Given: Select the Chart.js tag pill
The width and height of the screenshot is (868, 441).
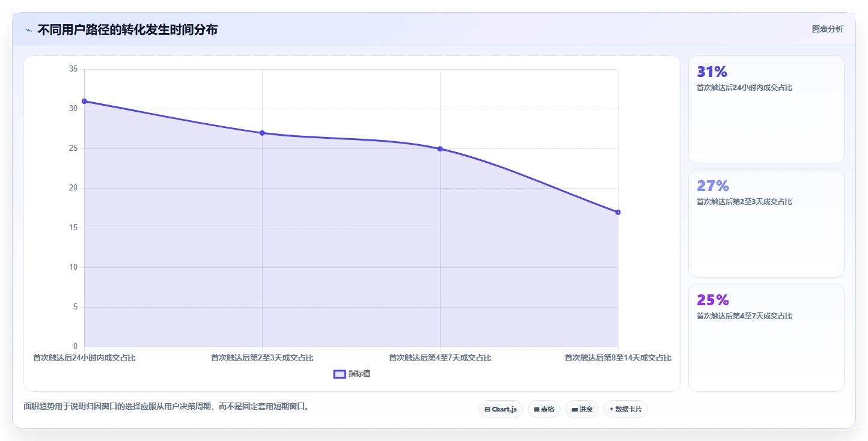Looking at the screenshot, I should tap(501, 409).
